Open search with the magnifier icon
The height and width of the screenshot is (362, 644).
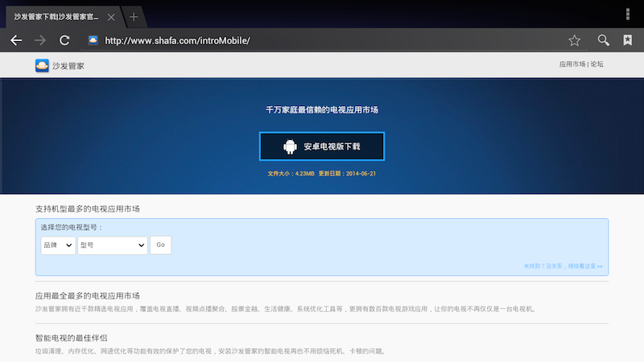pyautogui.click(x=603, y=40)
